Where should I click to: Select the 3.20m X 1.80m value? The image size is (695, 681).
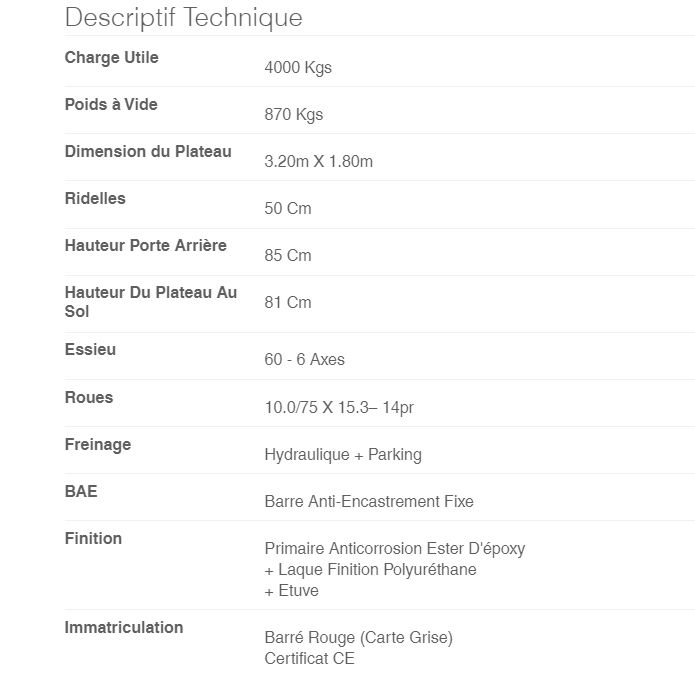point(318,161)
